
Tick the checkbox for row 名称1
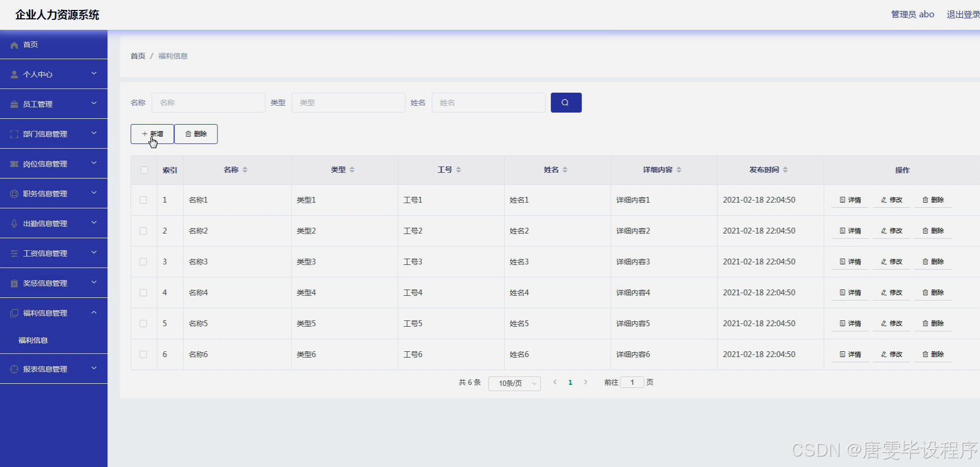[143, 200]
